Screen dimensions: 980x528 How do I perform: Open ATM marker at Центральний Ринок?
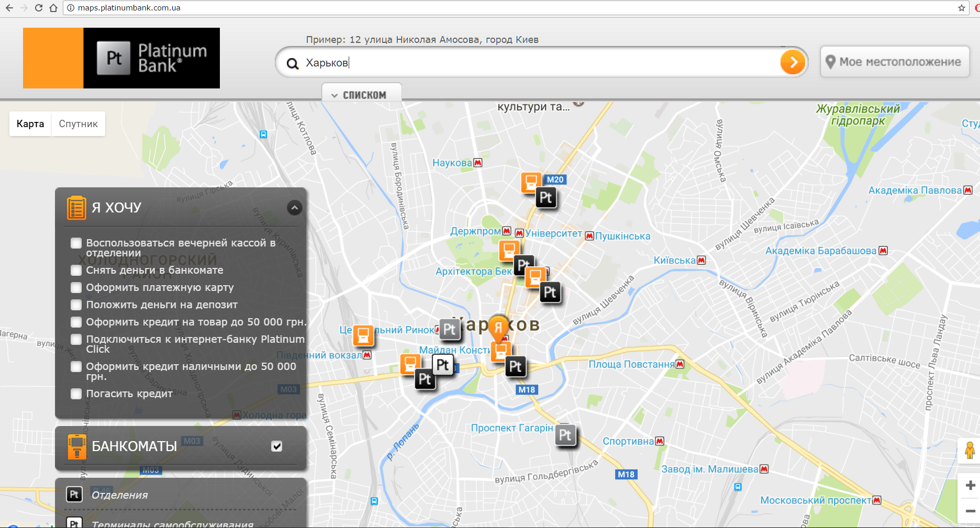coord(363,335)
